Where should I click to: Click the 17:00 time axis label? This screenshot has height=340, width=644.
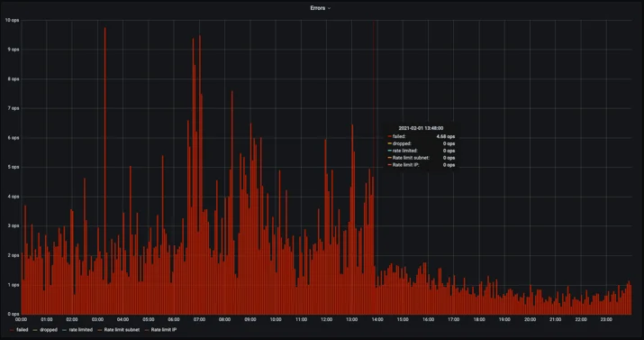(454, 319)
